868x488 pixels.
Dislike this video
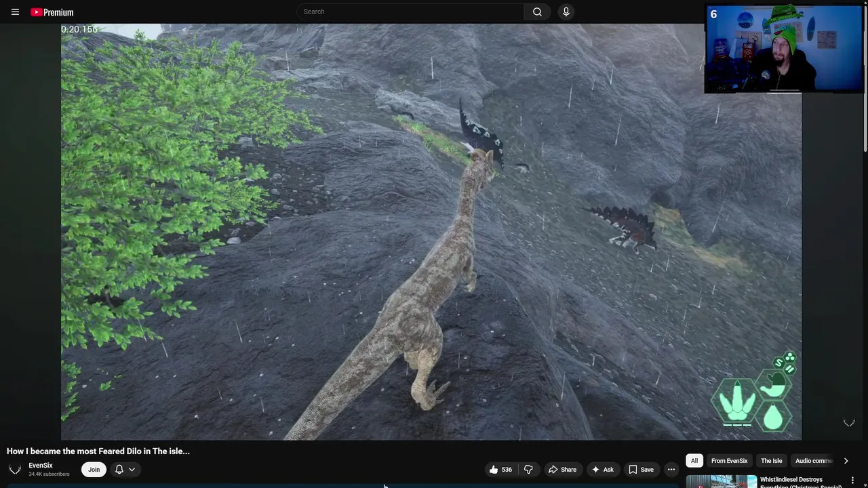point(528,469)
